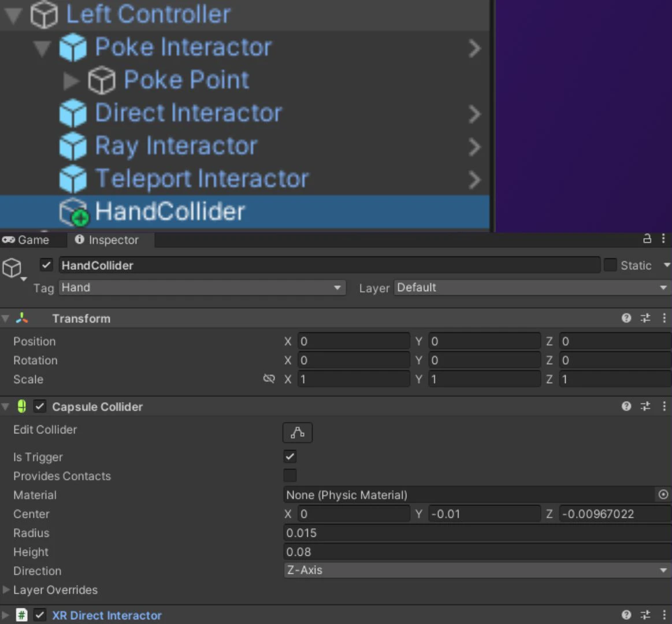This screenshot has width=672, height=624.
Task: Edit the HandCollider name field
Action: coord(329,265)
